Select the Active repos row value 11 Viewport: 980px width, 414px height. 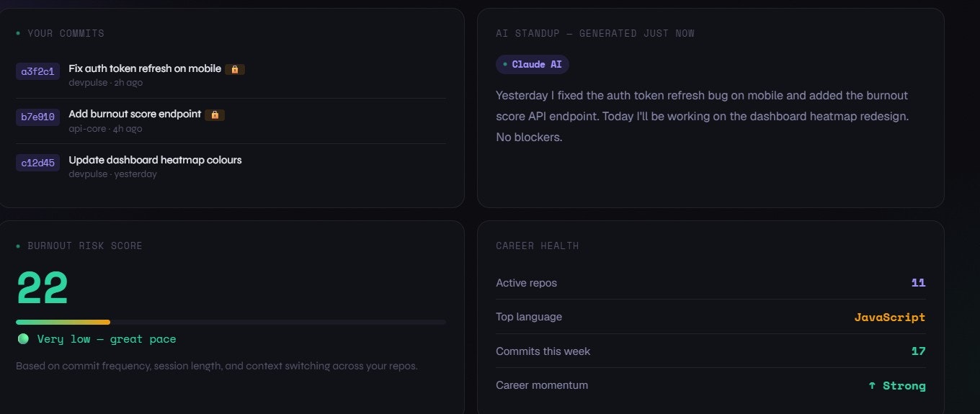[x=918, y=282]
